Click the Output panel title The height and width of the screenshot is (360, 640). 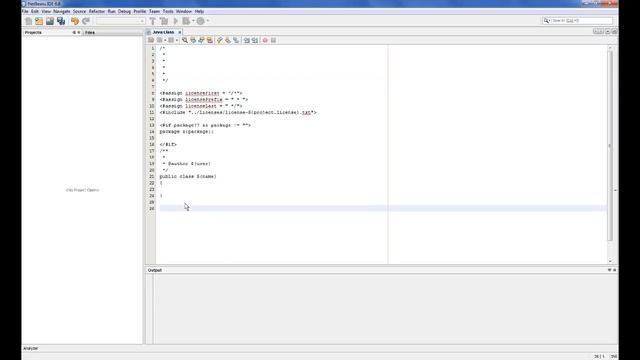pyautogui.click(x=155, y=270)
